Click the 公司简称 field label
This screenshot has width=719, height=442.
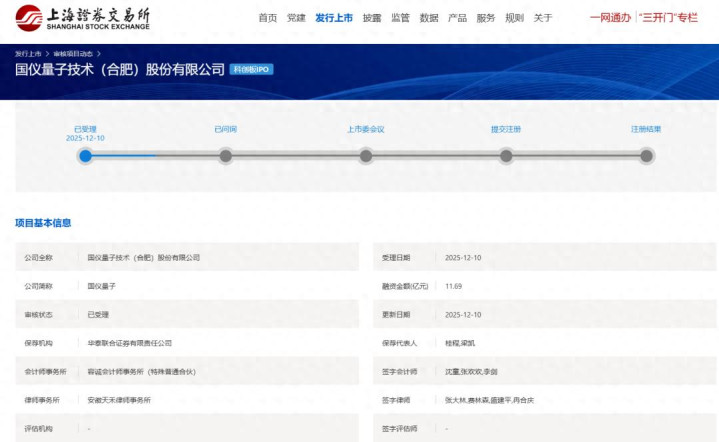click(x=39, y=286)
